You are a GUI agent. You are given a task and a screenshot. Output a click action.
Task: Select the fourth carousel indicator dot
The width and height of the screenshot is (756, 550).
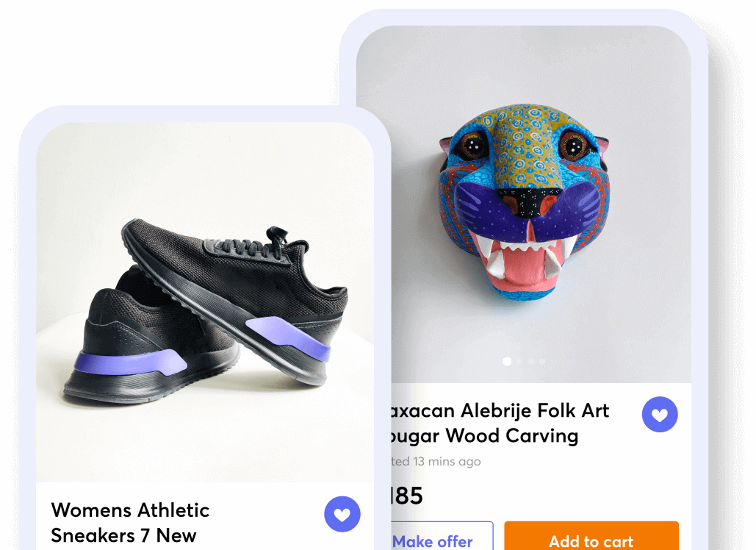pyautogui.click(x=542, y=362)
